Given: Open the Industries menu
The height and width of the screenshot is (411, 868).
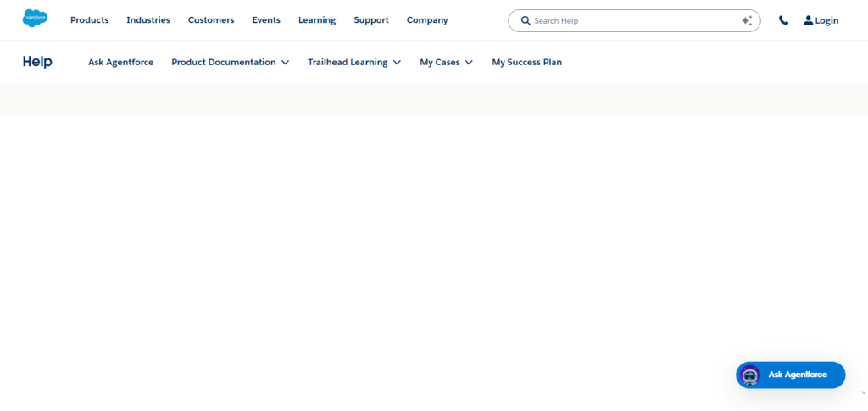Looking at the screenshot, I should coord(148,19).
